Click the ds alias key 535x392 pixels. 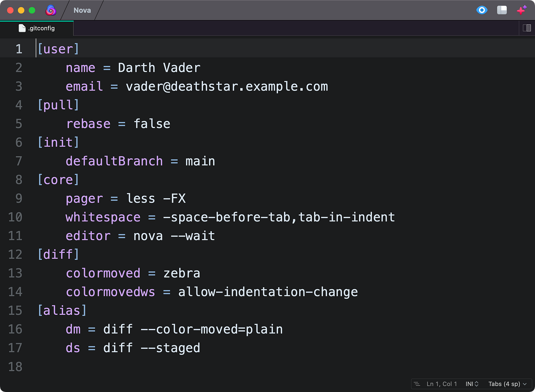73,348
